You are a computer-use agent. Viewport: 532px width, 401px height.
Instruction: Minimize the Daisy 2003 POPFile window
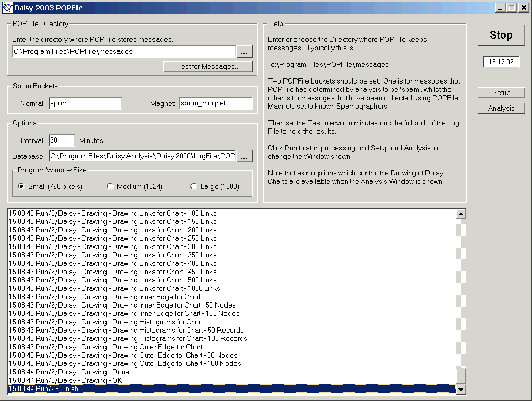pyautogui.click(x=501, y=8)
